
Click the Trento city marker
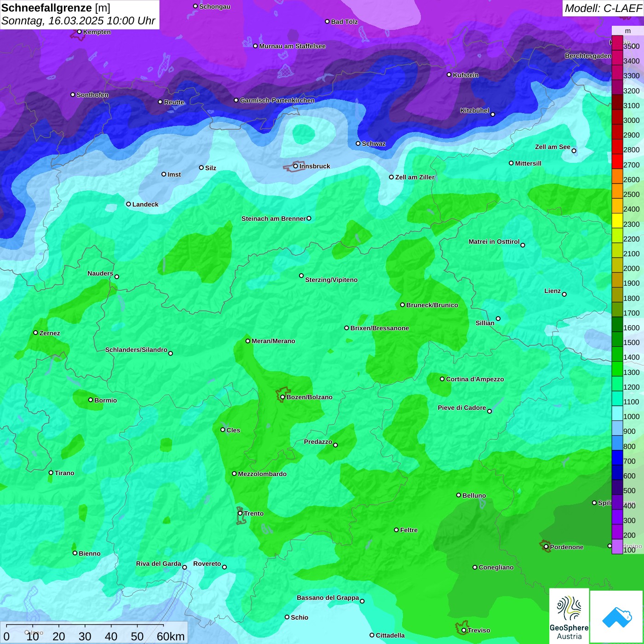[240, 513]
